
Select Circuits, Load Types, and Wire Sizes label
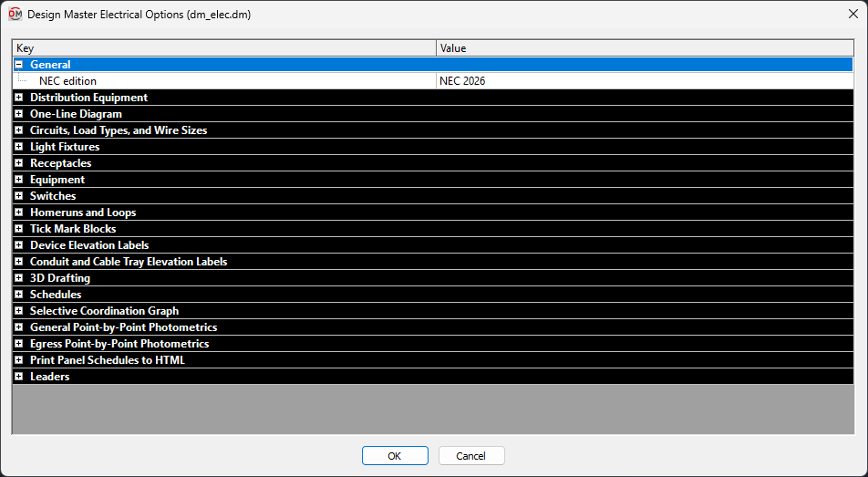click(119, 130)
